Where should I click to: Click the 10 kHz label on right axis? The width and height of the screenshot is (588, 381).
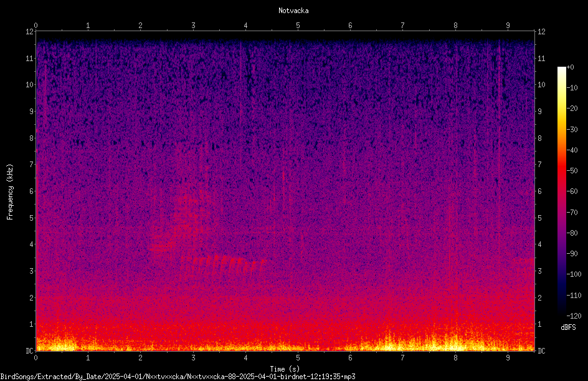pos(541,84)
